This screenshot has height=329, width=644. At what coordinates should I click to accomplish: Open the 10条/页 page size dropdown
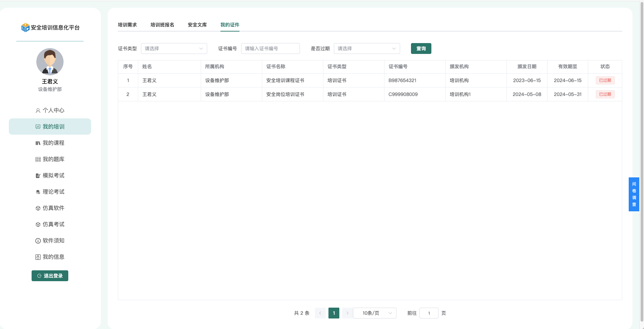pos(374,313)
